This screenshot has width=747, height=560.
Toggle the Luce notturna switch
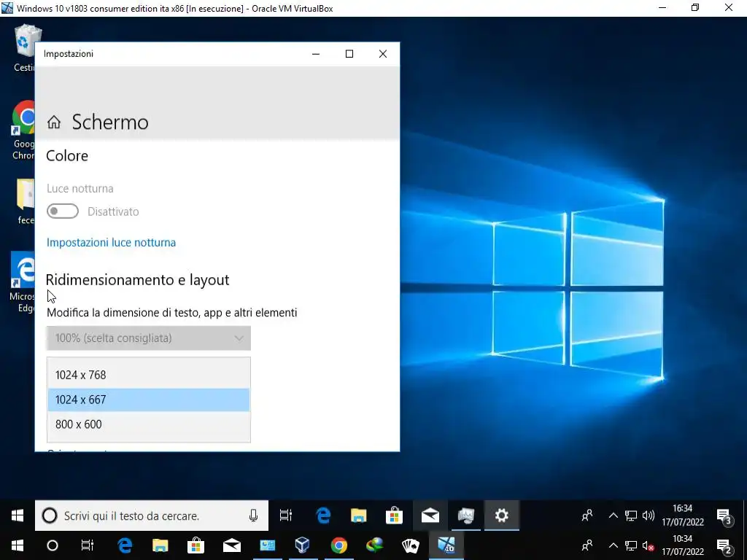63,211
